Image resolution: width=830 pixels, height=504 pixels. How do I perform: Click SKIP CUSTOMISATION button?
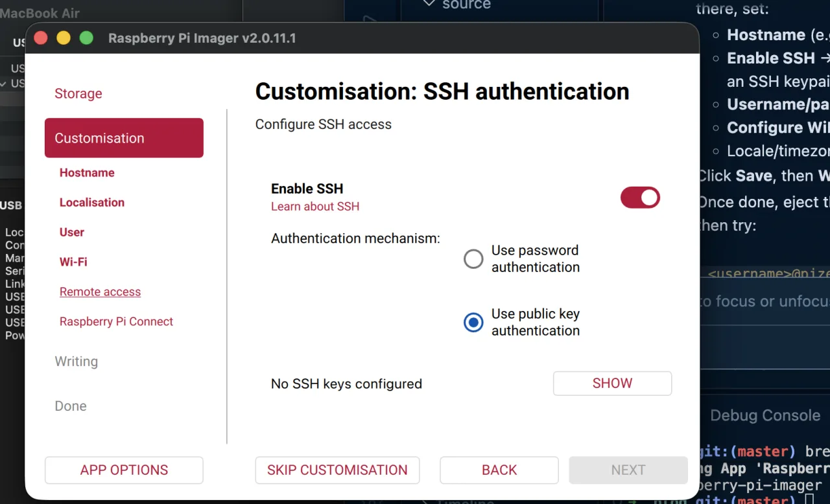coord(337,470)
